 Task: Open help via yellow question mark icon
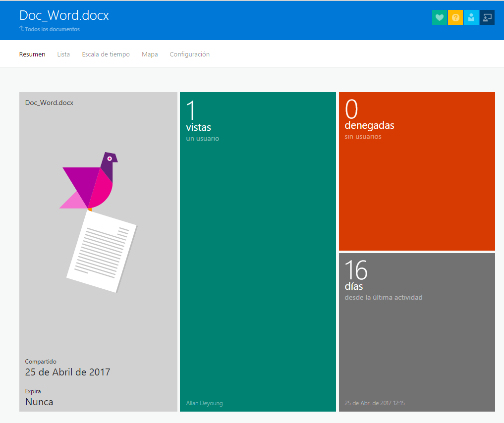455,17
